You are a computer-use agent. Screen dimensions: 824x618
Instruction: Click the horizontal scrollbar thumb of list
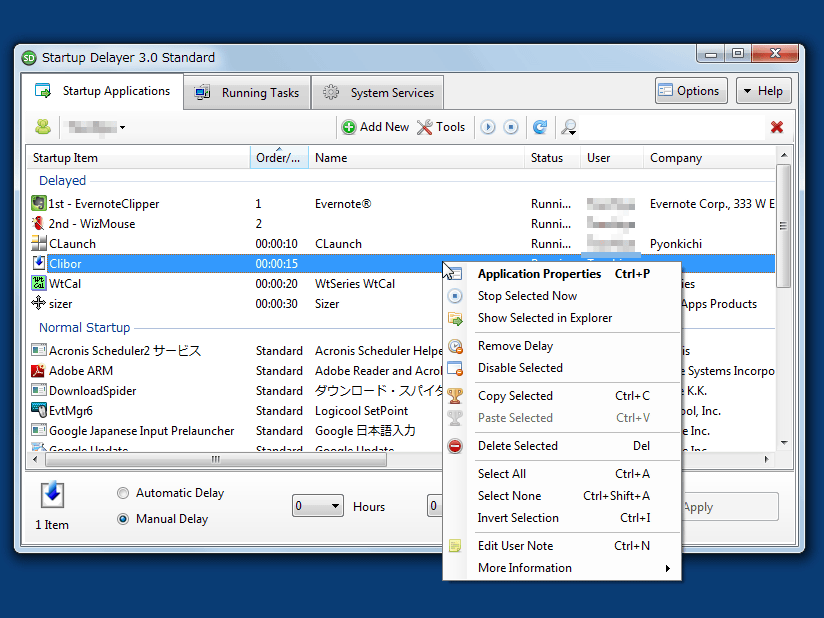click(x=216, y=460)
